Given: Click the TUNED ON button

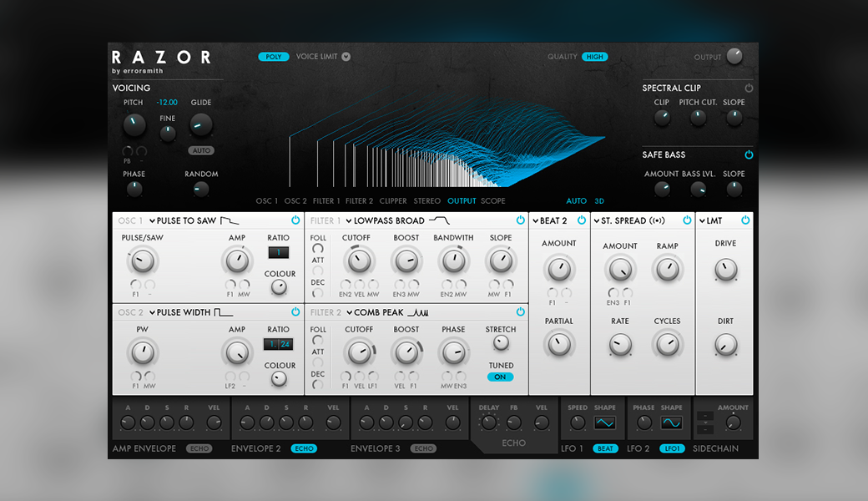Looking at the screenshot, I should 500,377.
